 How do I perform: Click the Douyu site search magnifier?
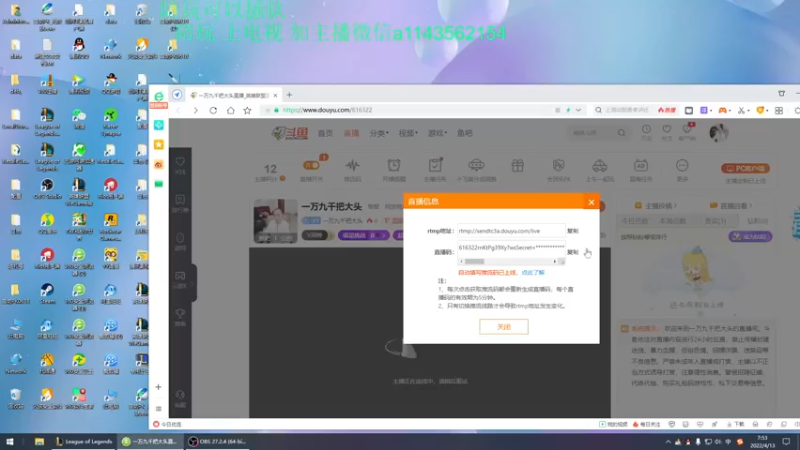621,133
